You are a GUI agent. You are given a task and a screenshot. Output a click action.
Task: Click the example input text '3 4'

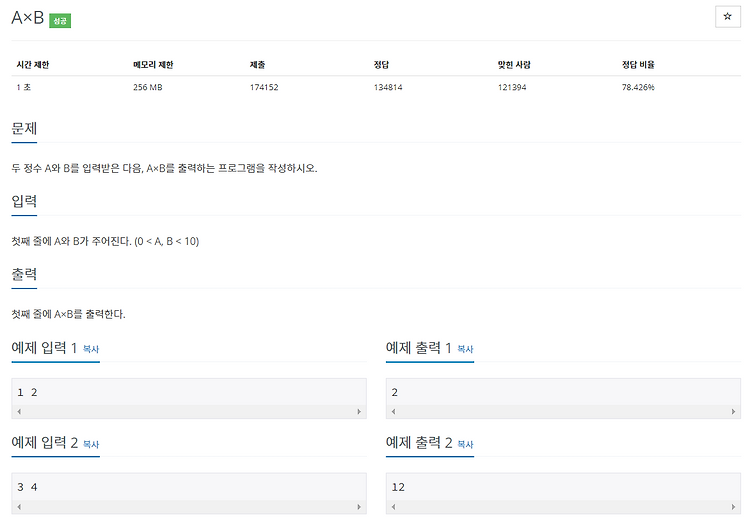(27, 487)
